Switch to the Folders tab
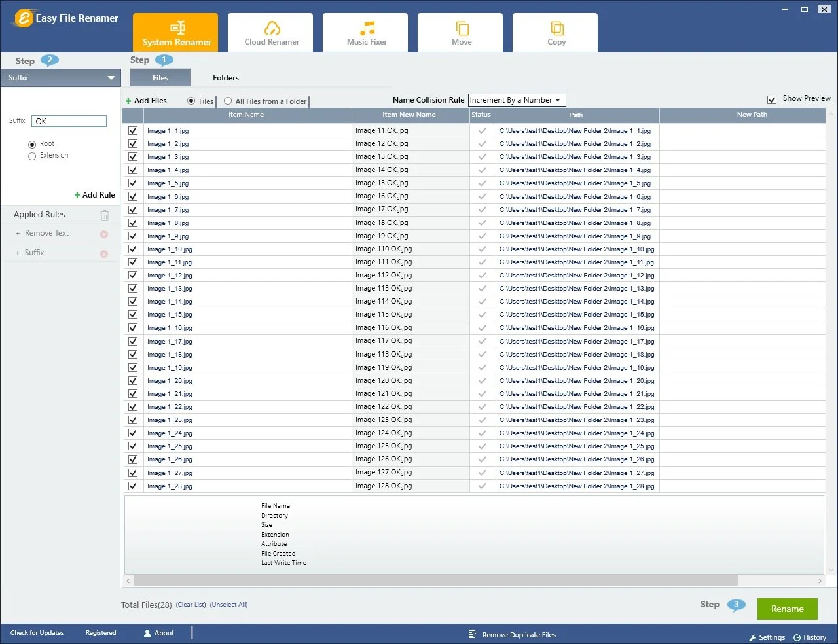Image resolution: width=838 pixels, height=644 pixels. tap(226, 78)
